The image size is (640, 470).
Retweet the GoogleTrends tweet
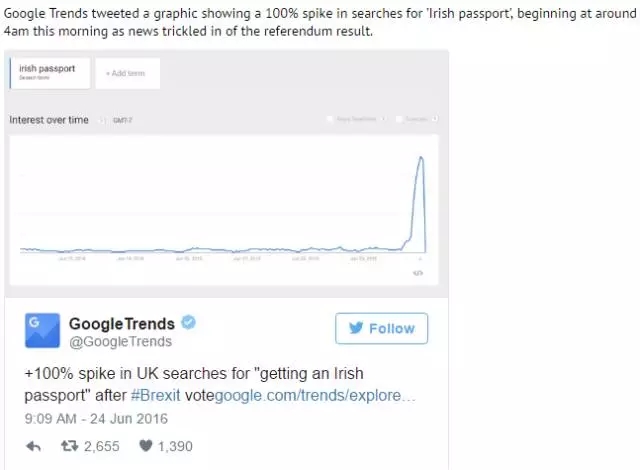tap(70, 446)
